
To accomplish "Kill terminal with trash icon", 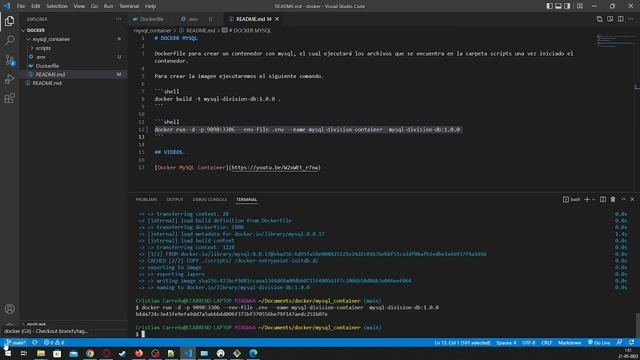I will 613,200.
